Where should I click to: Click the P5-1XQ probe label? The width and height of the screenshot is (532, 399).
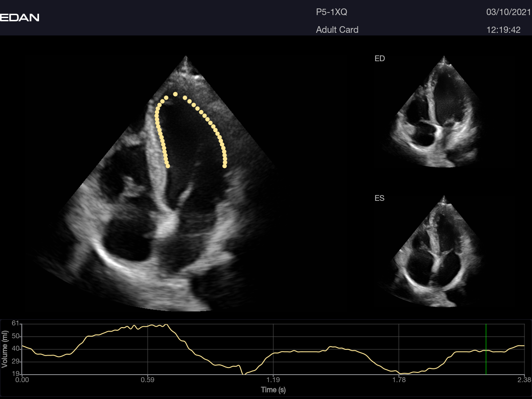click(x=331, y=12)
